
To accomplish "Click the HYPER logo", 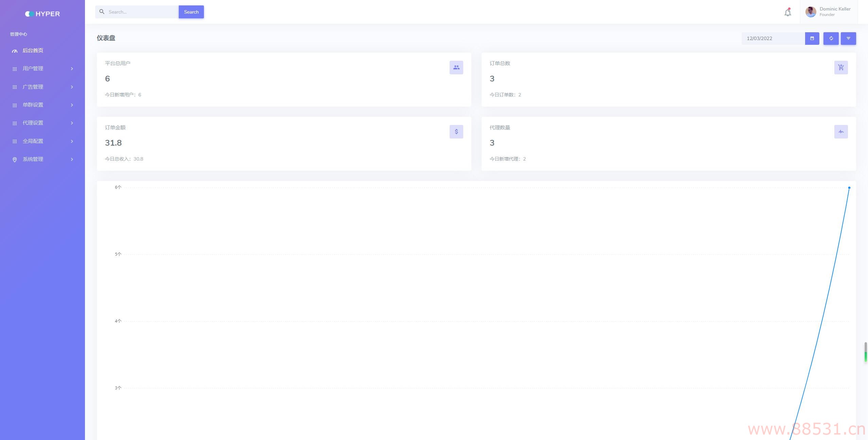I will (x=42, y=14).
